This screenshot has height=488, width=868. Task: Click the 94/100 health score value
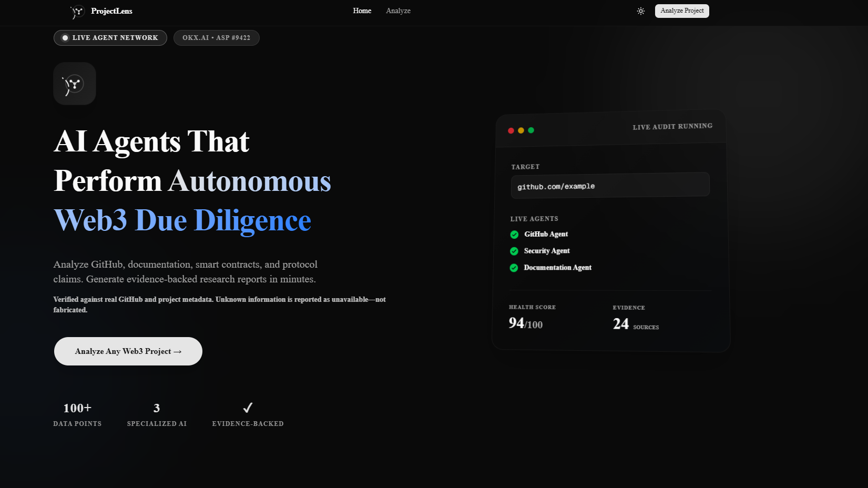point(526,323)
